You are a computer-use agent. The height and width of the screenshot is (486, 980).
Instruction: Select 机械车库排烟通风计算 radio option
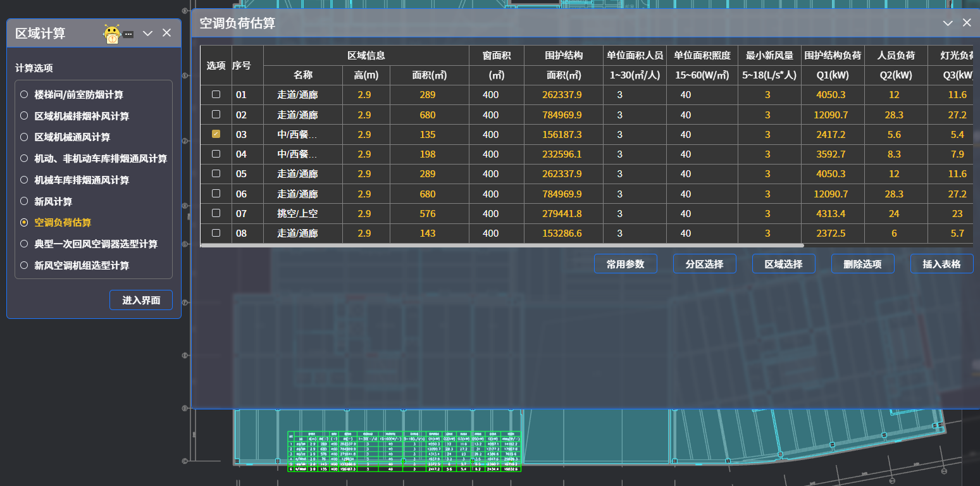24,180
